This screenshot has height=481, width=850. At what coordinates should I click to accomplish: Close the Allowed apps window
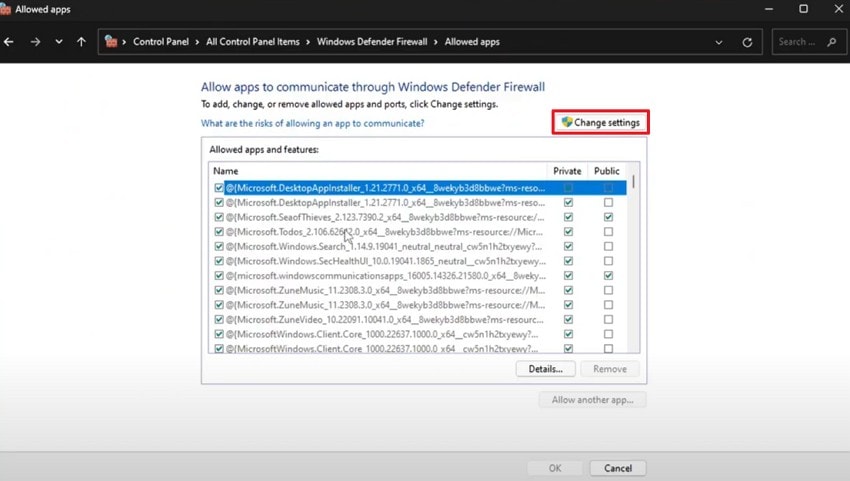[x=838, y=9]
